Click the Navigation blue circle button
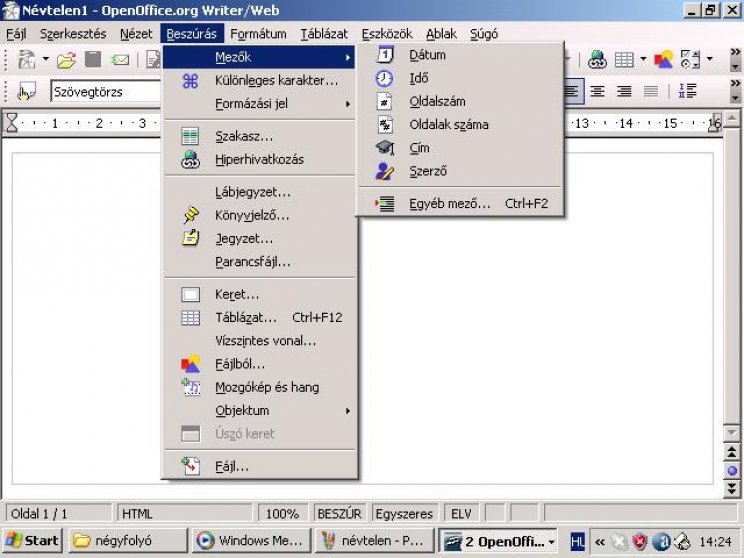This screenshot has height=558, width=744. pos(732,471)
